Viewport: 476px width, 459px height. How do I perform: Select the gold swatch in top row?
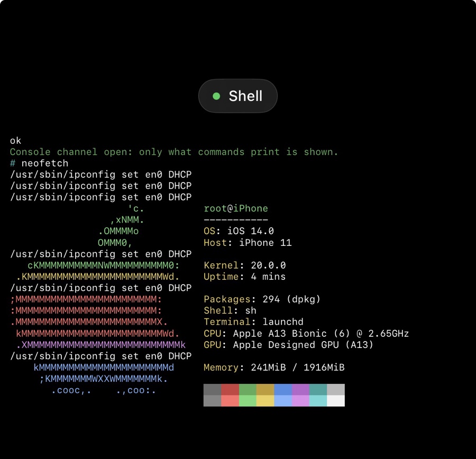[266, 390]
